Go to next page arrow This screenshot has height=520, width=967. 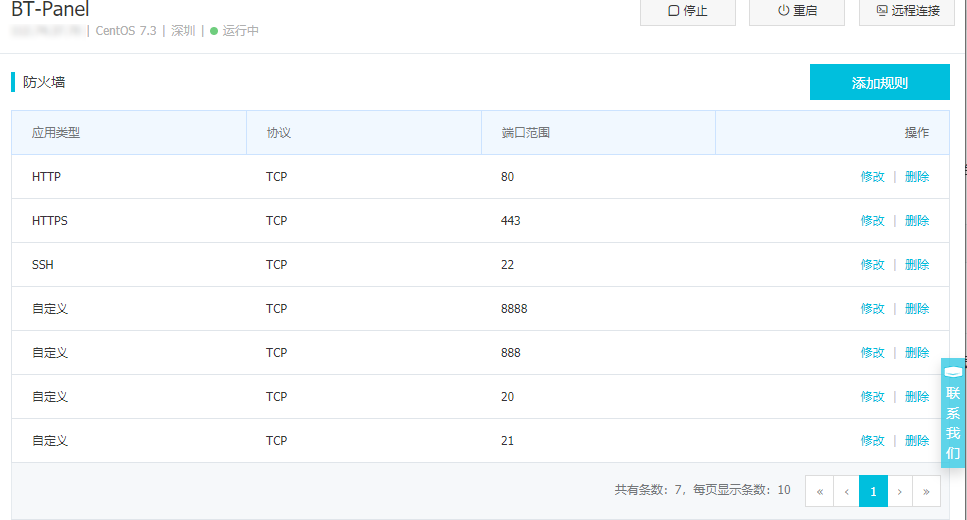[x=900, y=491]
